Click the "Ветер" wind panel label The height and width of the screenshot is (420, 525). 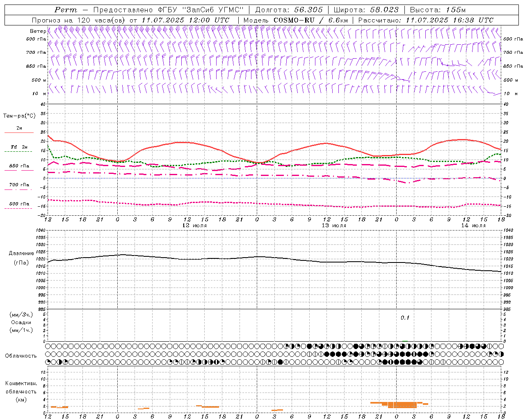(x=38, y=31)
